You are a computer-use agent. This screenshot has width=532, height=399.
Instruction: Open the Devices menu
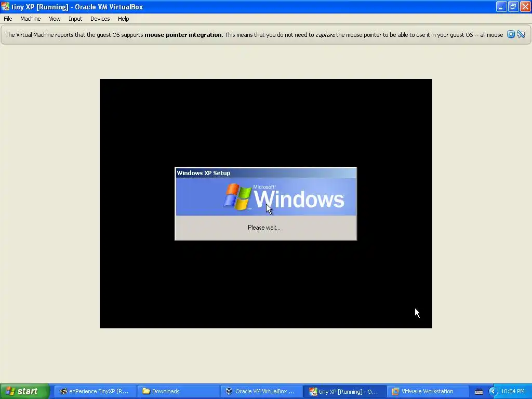point(100,19)
